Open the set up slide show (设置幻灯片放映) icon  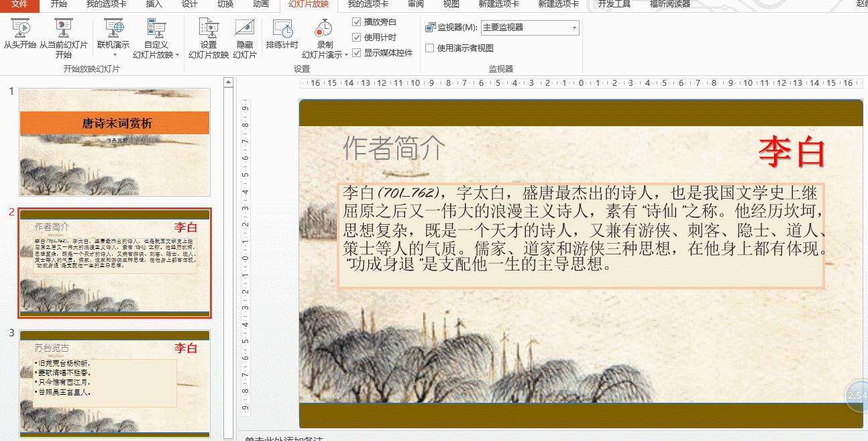[209, 28]
